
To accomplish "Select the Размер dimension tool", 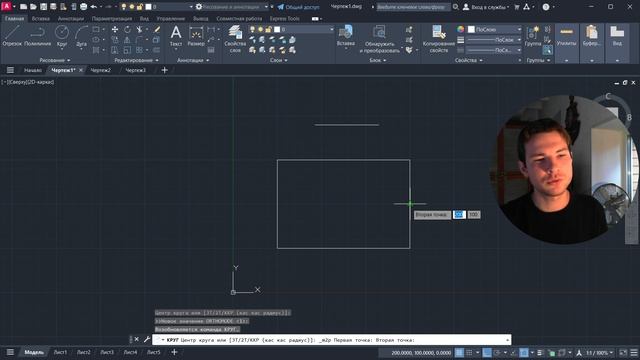I will [x=196, y=36].
